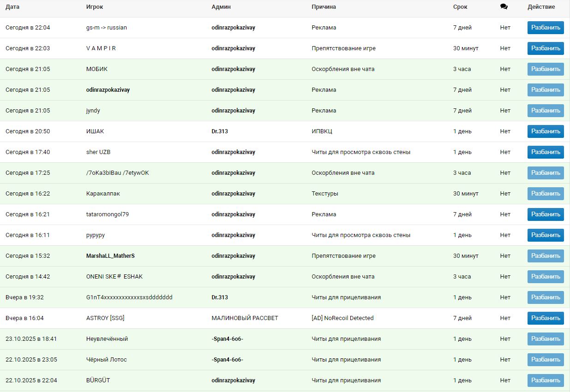Open admin -Span4-6o6- in Чёрный Лотос row
This screenshot has height=392, width=570.
tap(227, 360)
